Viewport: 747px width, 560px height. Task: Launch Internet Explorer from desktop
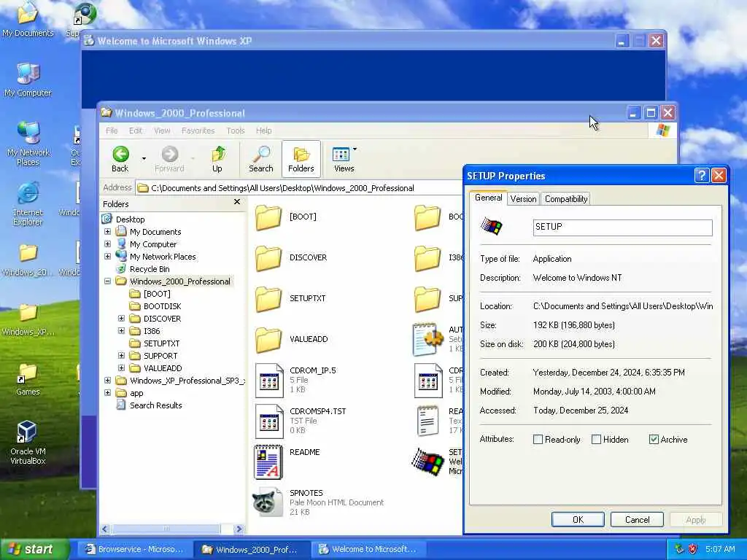(x=28, y=204)
